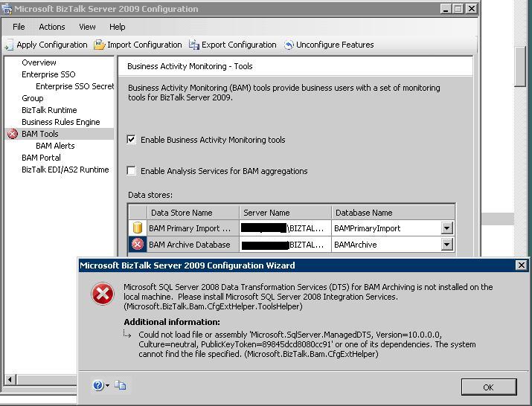The width and height of the screenshot is (532, 406).
Task: Toggle Enable Business Activity Monitoring tools checkbox
Action: (x=131, y=139)
